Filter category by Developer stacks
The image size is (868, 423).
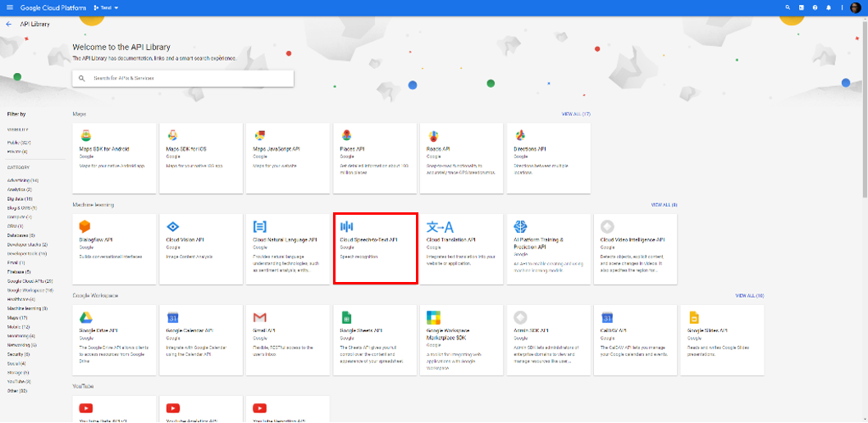click(27, 244)
